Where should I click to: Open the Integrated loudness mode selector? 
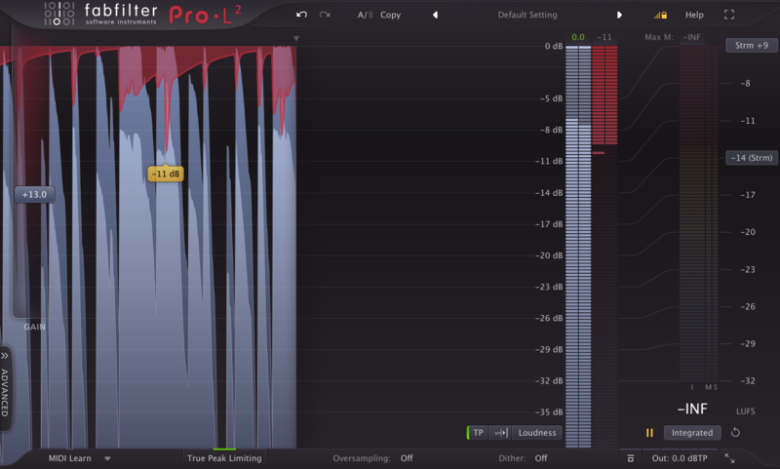coord(692,433)
